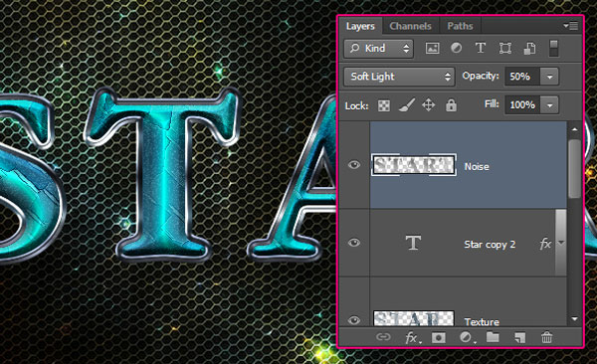
Task: Hide the Noise layer
Action: tap(354, 164)
